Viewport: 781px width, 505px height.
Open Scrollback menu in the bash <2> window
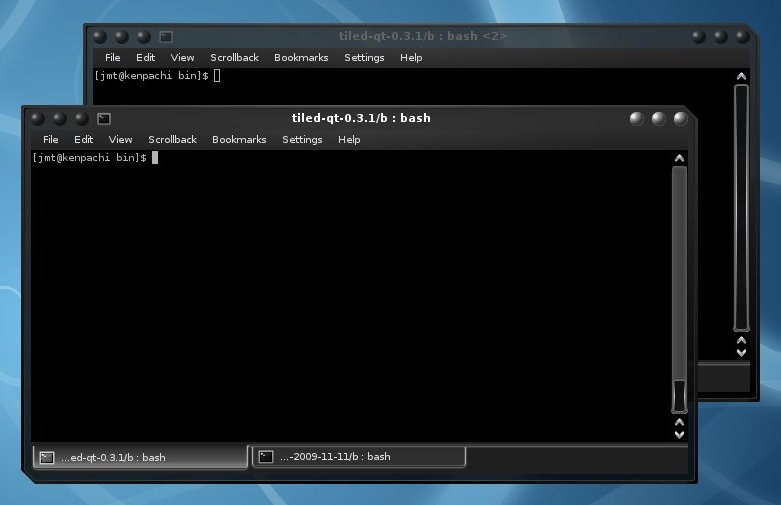(235, 57)
